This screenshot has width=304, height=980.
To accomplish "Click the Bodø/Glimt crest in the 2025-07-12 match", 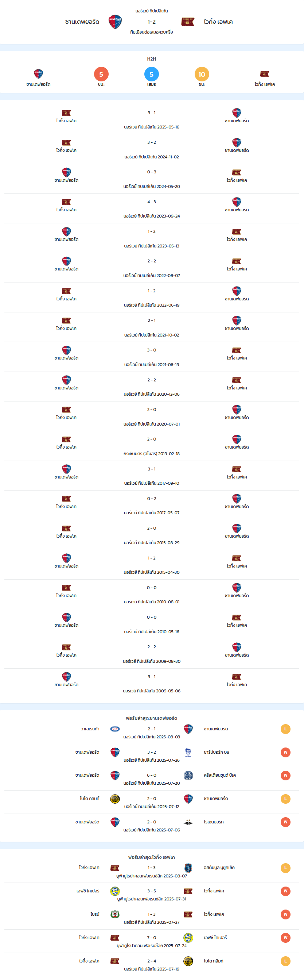I will 115,799.
